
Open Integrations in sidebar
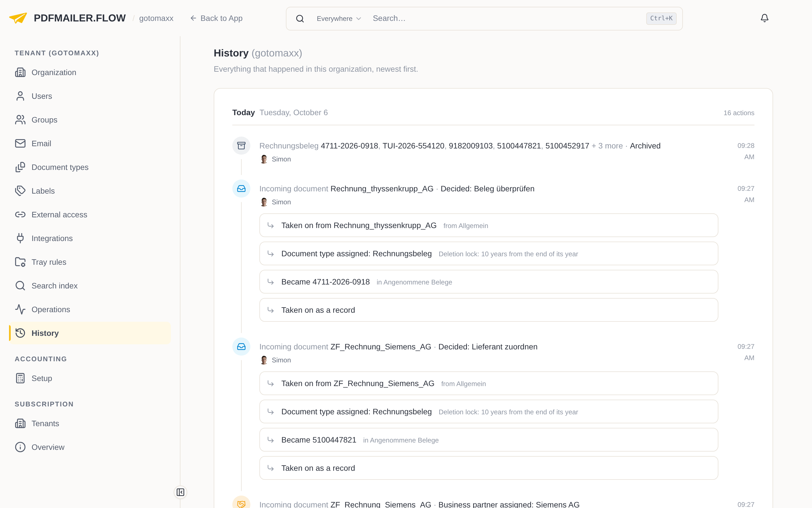(x=90, y=238)
